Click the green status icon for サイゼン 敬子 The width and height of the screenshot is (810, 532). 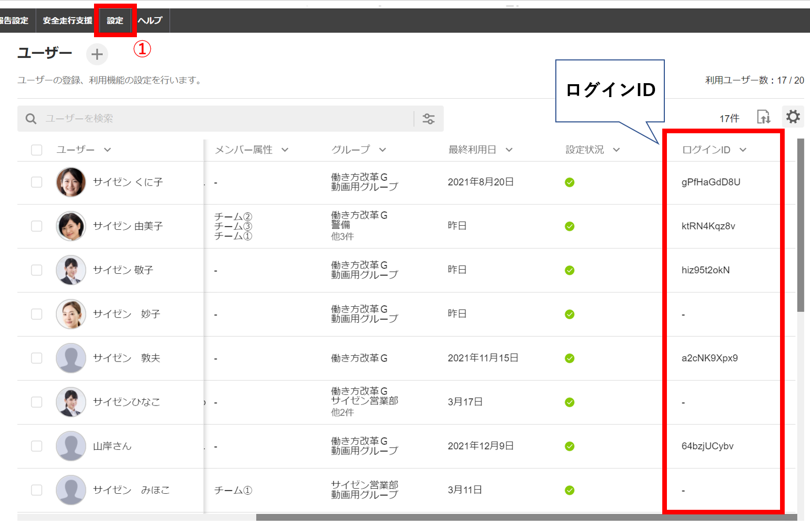click(x=570, y=270)
